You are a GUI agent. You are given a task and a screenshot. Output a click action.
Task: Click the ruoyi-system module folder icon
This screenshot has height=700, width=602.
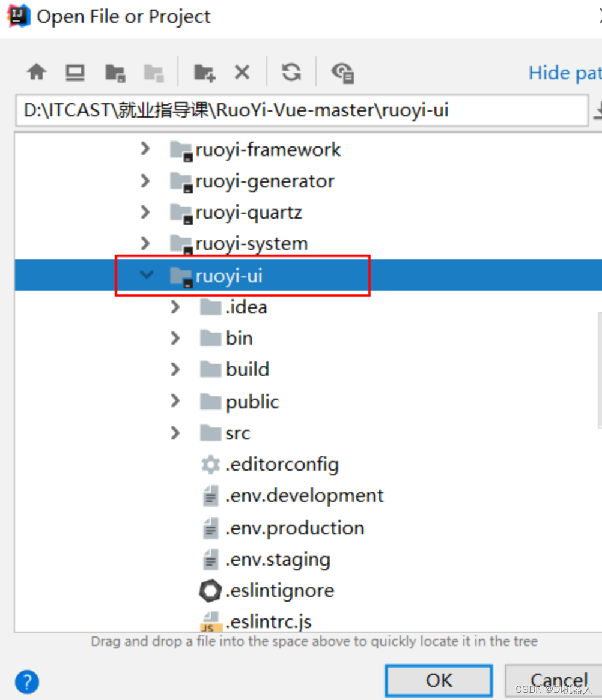tap(181, 245)
